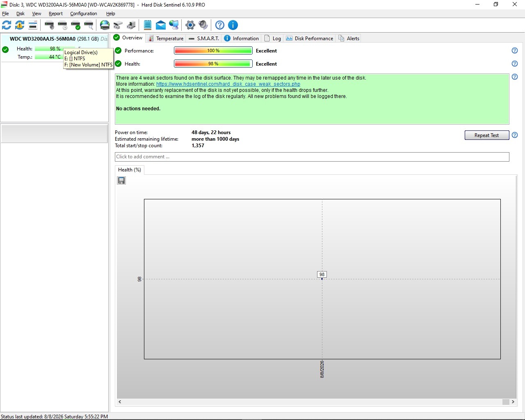This screenshot has width=525, height=420.
Task: Click the graph's right scroll arrow
Action: coord(513,402)
